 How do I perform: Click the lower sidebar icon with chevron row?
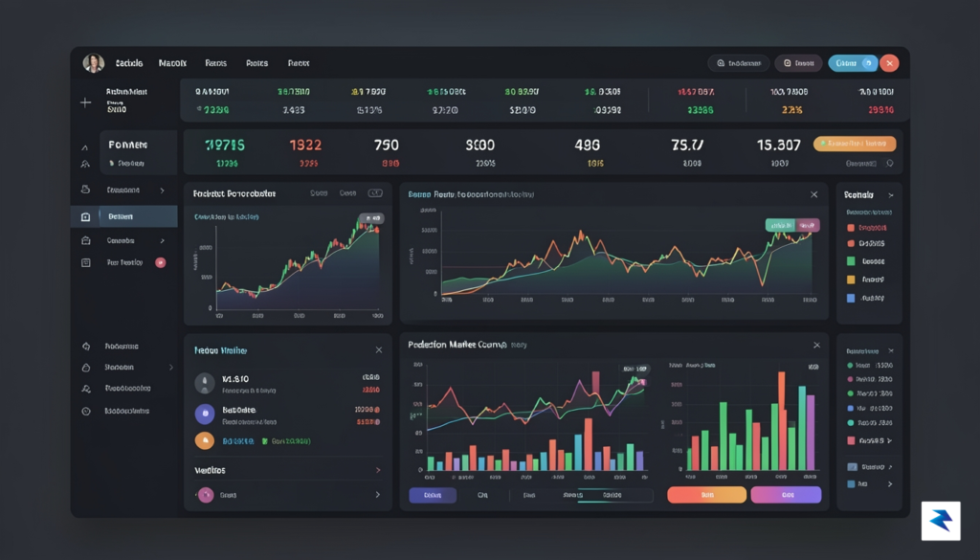(x=86, y=368)
